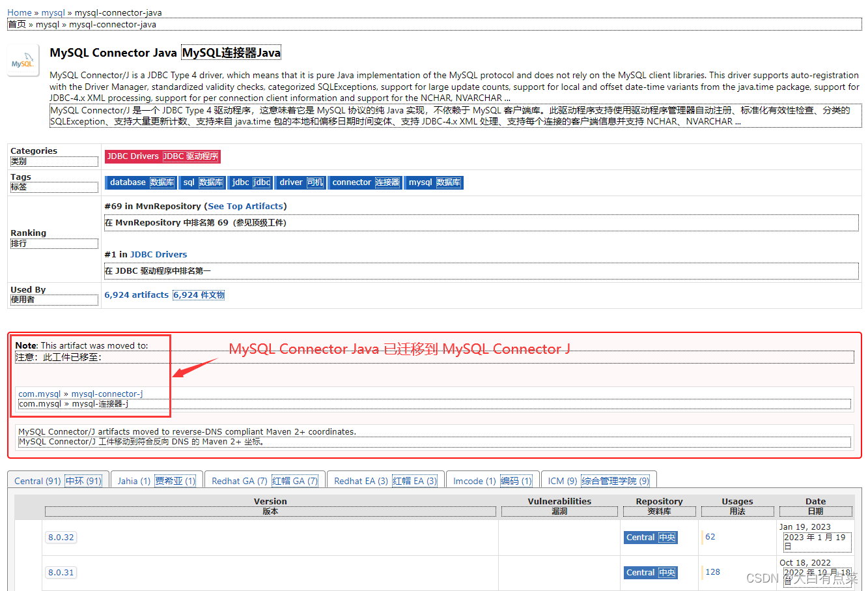Switch to the Redhat EA (3) tab
The image size is (868, 591).
(385, 481)
